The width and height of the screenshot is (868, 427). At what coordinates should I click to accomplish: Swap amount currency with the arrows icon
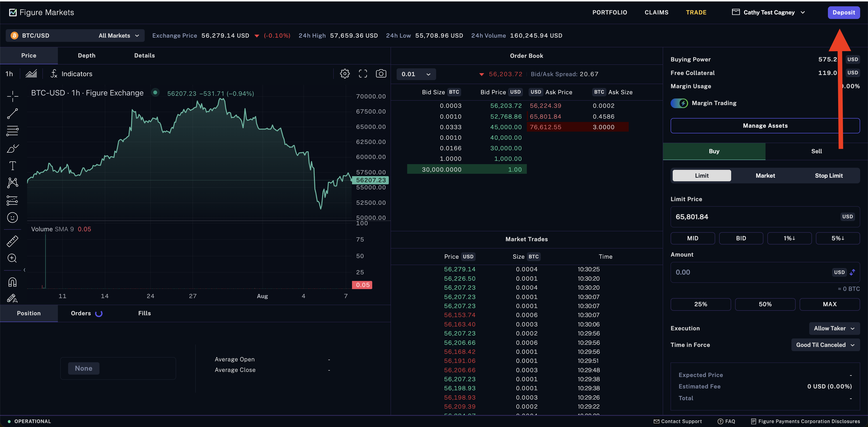click(852, 272)
